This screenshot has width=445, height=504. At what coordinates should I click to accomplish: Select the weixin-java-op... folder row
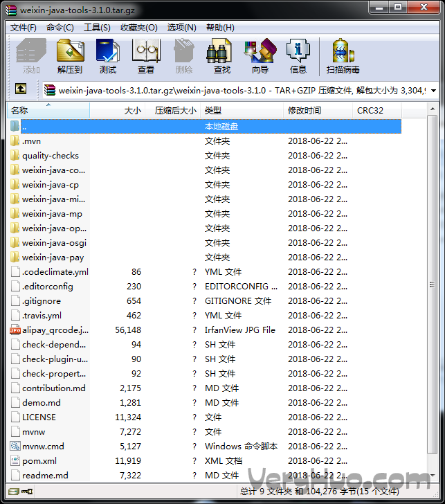pyautogui.click(x=206, y=228)
